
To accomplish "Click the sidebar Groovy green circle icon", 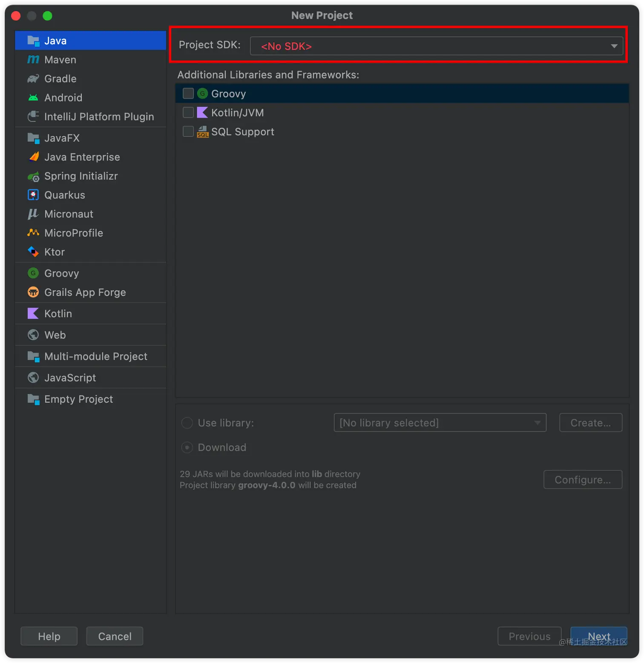I will click(x=33, y=273).
